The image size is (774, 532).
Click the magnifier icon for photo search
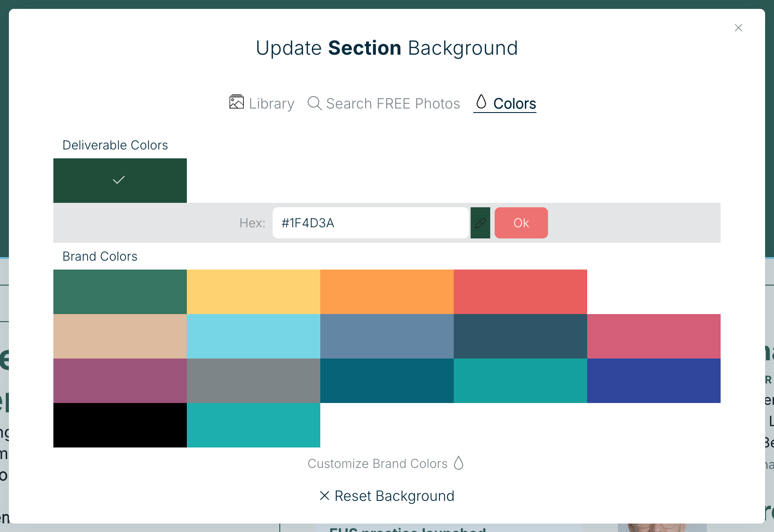tap(314, 103)
